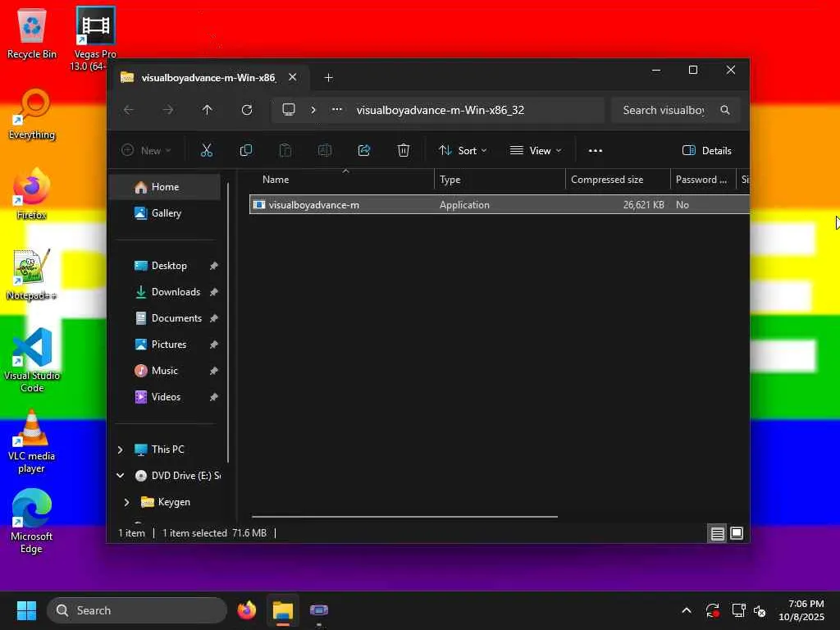
Task: Click the horizontal scrollbar in file list
Action: tap(404, 517)
